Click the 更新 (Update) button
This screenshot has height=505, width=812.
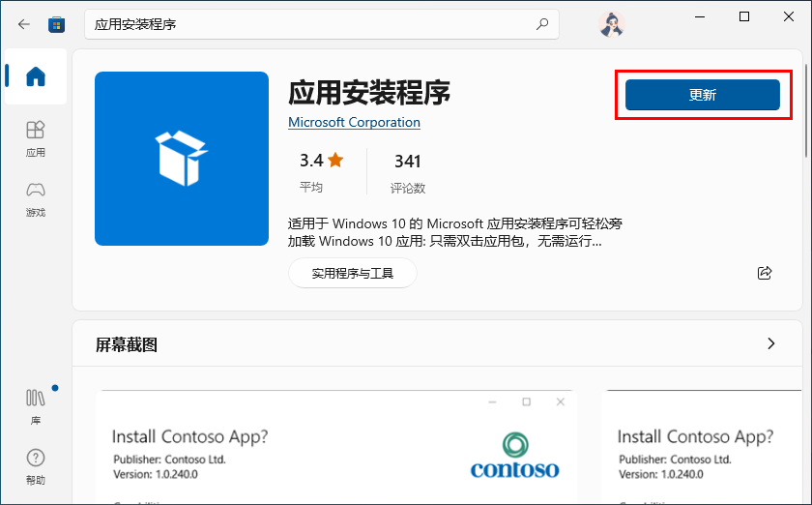point(702,95)
